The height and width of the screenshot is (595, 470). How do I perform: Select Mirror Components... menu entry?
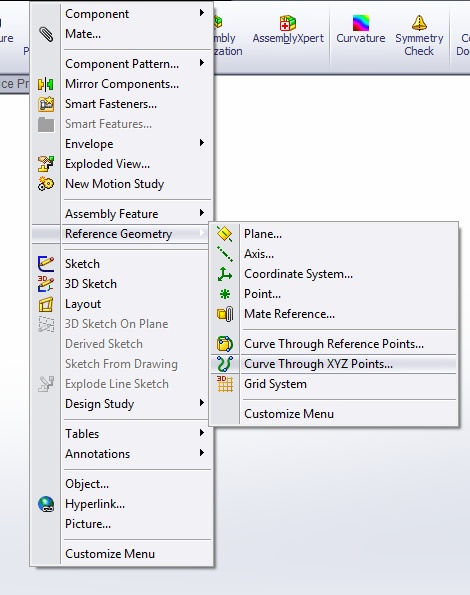pyautogui.click(x=122, y=84)
